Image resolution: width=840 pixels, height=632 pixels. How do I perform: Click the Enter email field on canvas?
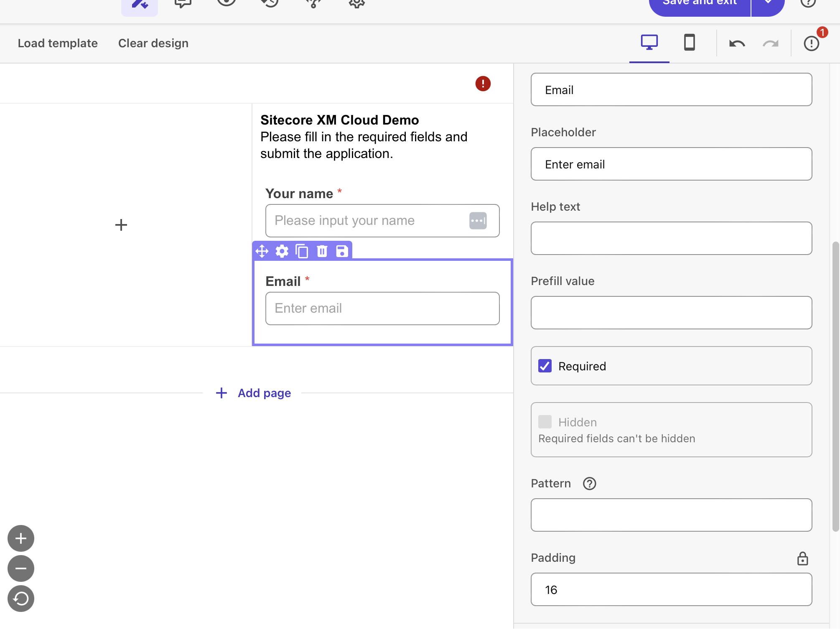pyautogui.click(x=382, y=308)
